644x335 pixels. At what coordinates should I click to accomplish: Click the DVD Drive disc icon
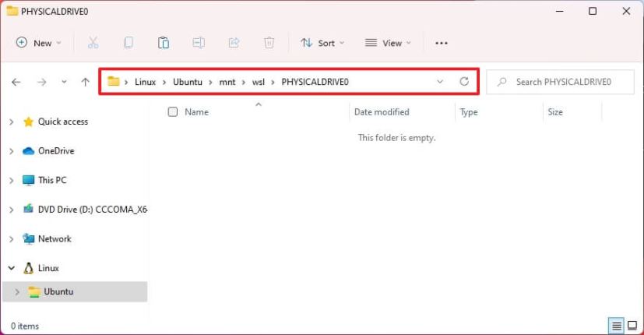pyautogui.click(x=28, y=210)
